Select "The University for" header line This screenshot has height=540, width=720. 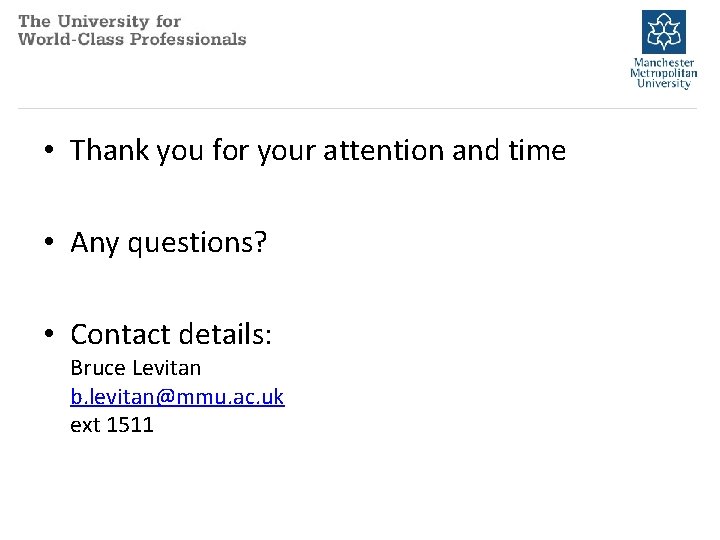99,21
